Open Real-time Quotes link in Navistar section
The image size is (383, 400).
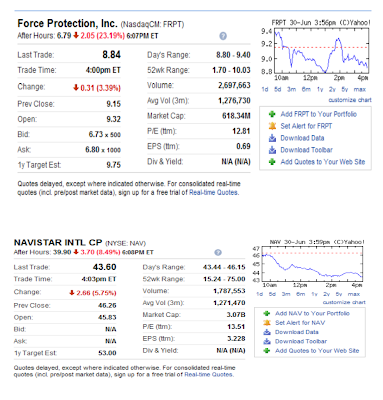[x=208, y=374]
